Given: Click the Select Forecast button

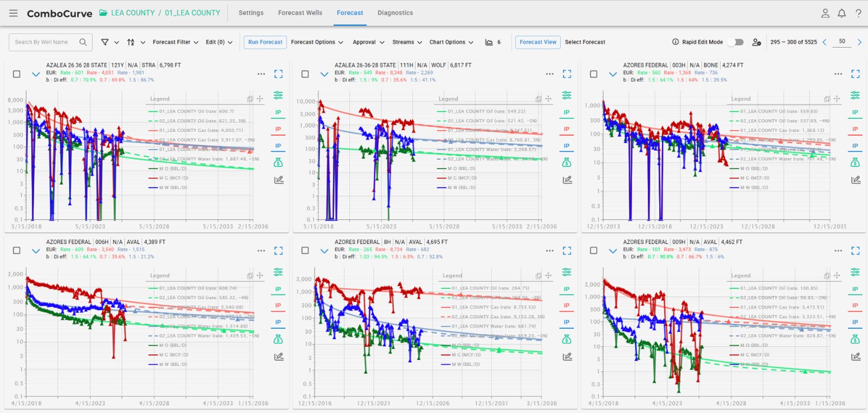Looking at the screenshot, I should [x=585, y=42].
